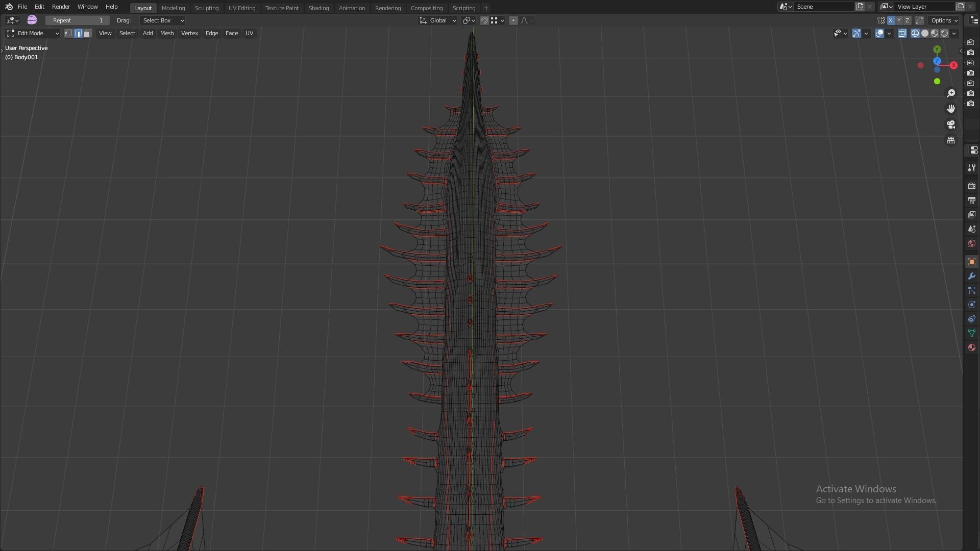Image resolution: width=980 pixels, height=551 pixels.
Task: Click the pan view hand icon
Action: pyautogui.click(x=951, y=109)
